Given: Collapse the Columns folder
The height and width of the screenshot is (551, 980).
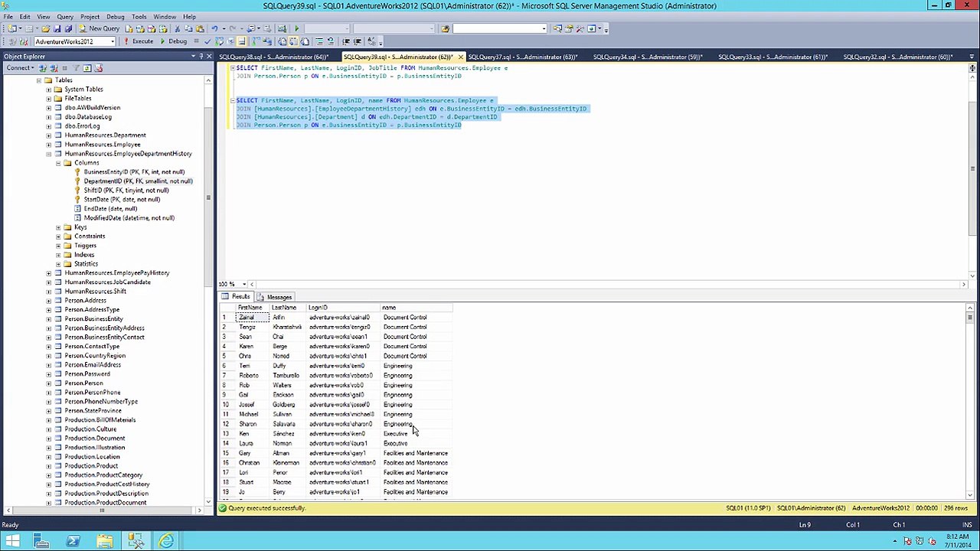Looking at the screenshot, I should pos(57,163).
